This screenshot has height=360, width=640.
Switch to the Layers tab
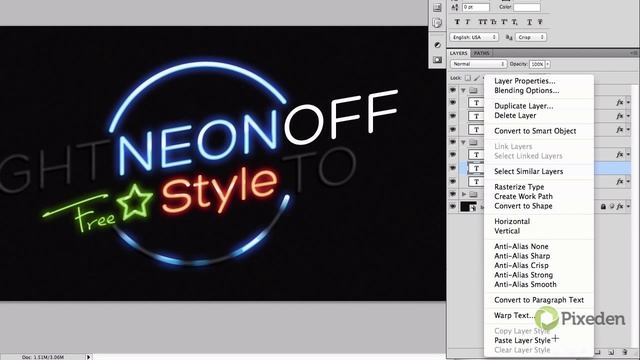pyautogui.click(x=458, y=53)
